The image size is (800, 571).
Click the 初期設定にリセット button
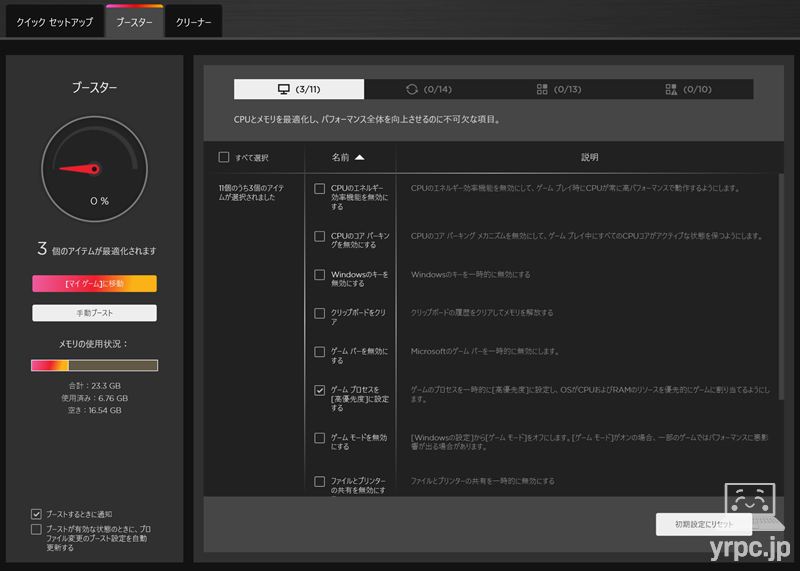point(704,524)
